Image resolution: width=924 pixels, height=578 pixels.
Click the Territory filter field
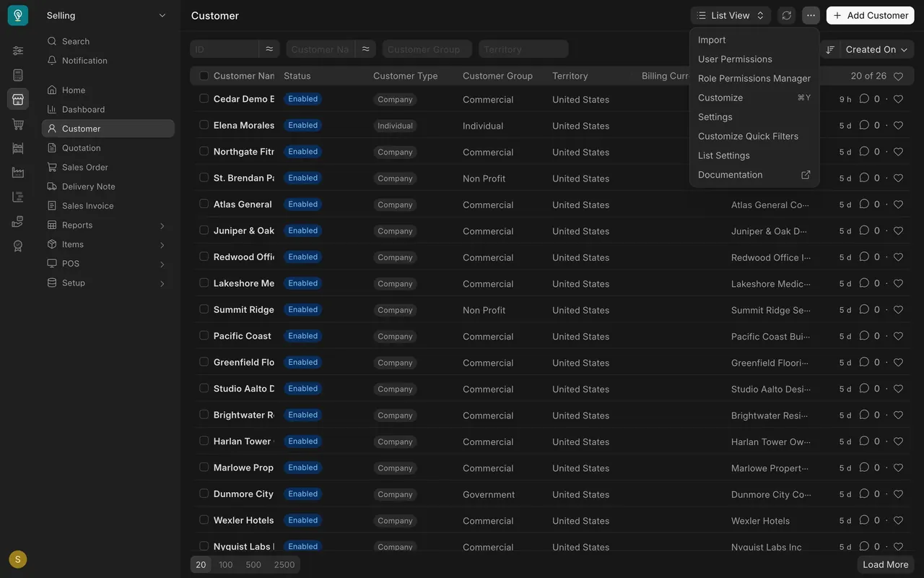coord(523,49)
